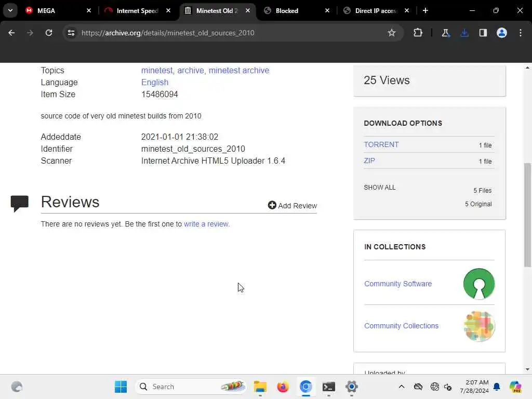Image resolution: width=532 pixels, height=399 pixels.
Task: Select the Minetest Old tab
Action: click(x=217, y=10)
